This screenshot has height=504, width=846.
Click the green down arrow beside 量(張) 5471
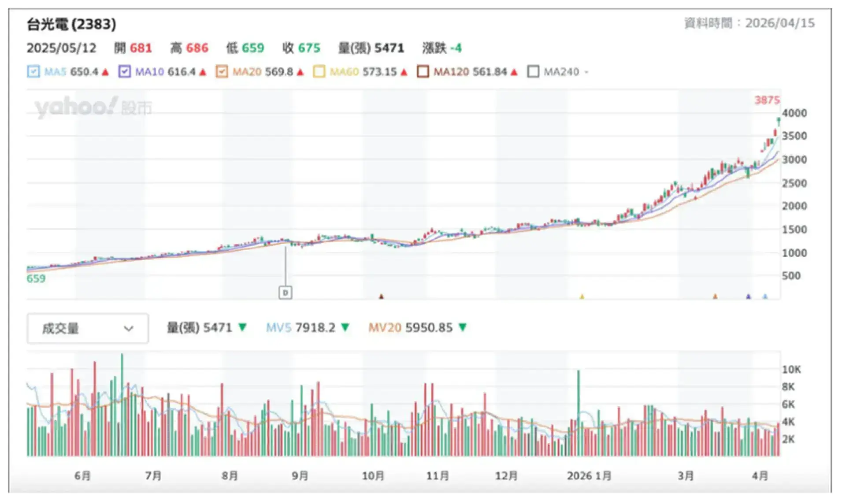point(242,328)
